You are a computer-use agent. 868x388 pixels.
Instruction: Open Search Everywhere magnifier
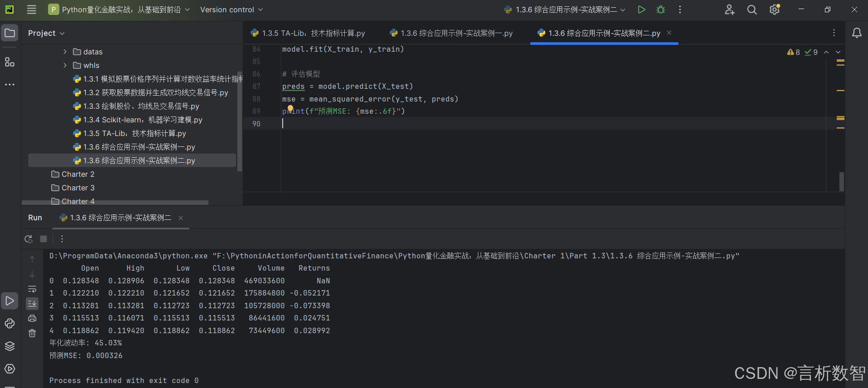tap(752, 10)
